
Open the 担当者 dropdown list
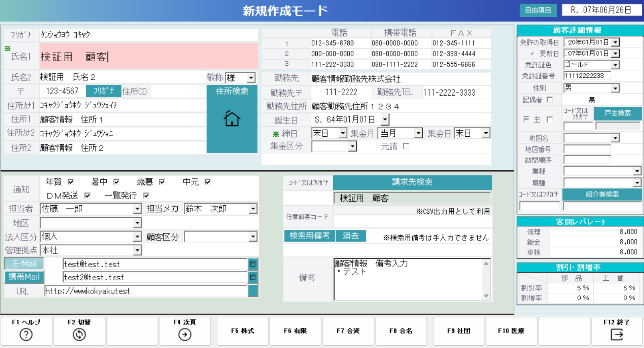(137, 209)
